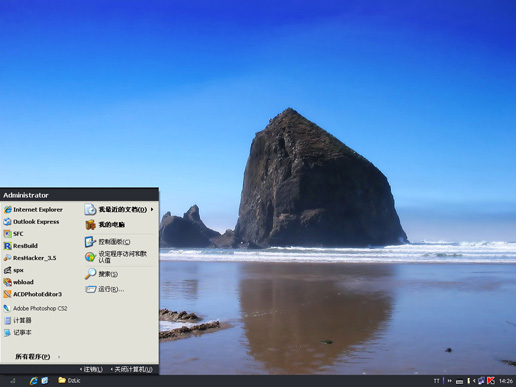Open 我的电脑 My Computer
The image size is (516, 387).
(105, 225)
